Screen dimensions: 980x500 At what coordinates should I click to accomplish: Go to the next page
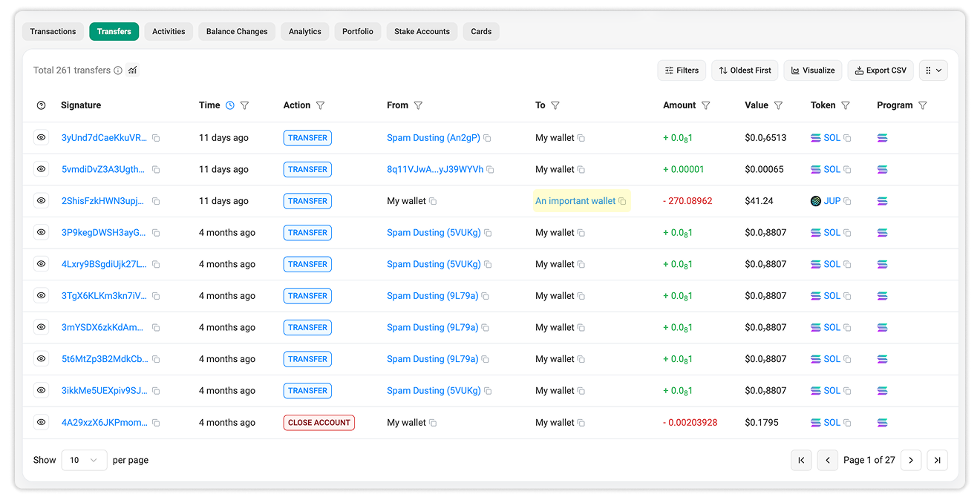911,460
